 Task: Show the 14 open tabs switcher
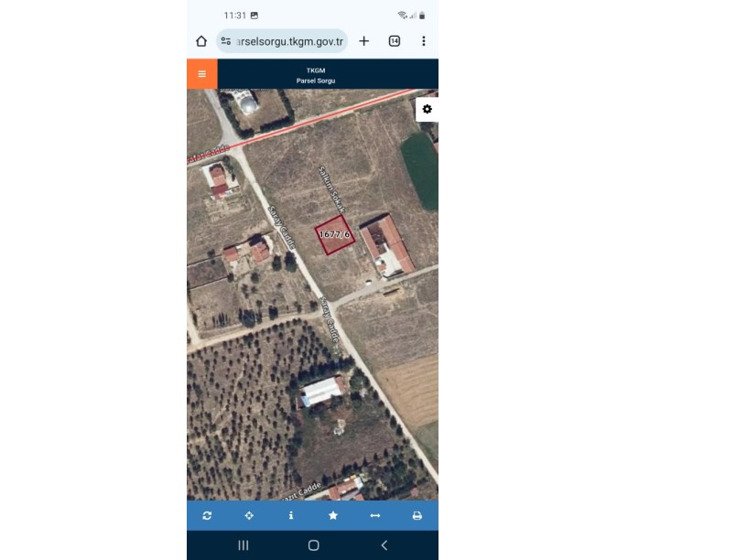395,41
